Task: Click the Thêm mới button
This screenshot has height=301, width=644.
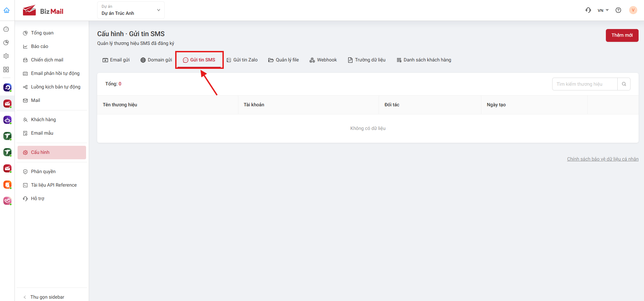Action: click(622, 35)
